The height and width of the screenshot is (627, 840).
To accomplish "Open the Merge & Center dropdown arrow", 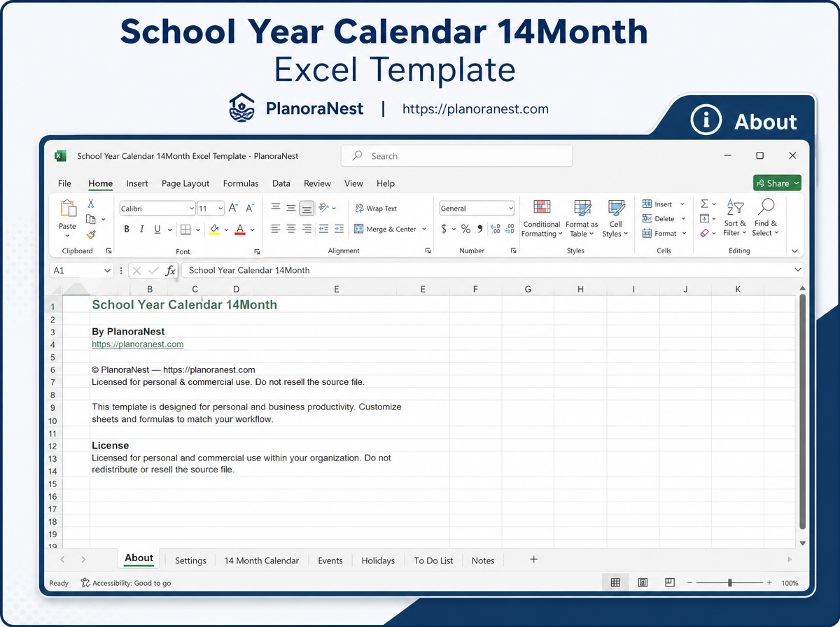I will coord(424,229).
